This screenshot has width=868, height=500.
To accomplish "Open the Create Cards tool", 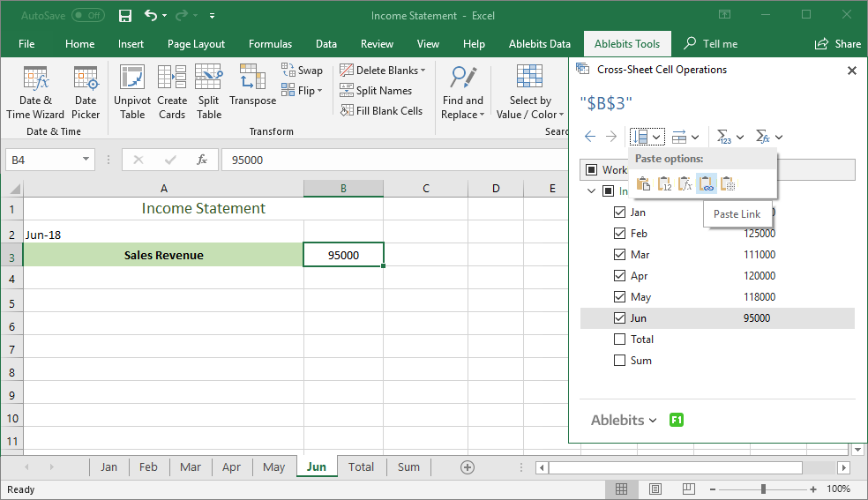I will coord(172,92).
